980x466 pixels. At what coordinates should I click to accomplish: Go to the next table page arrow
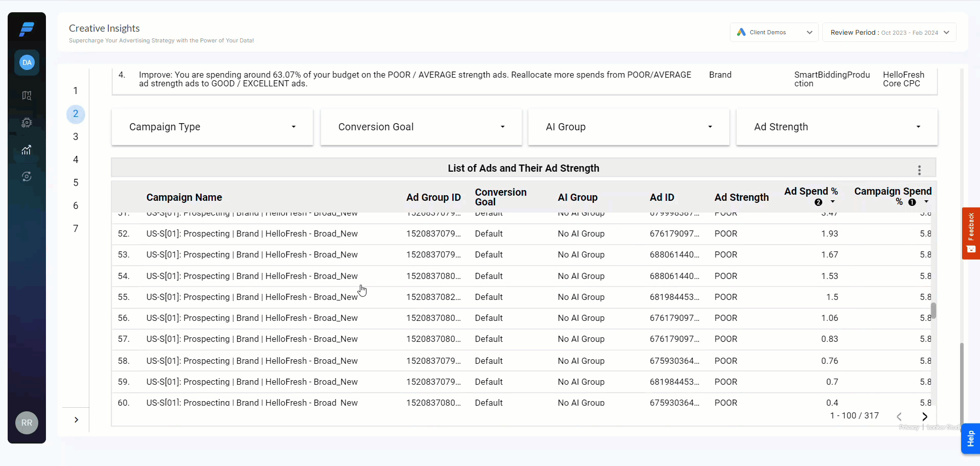(924, 416)
